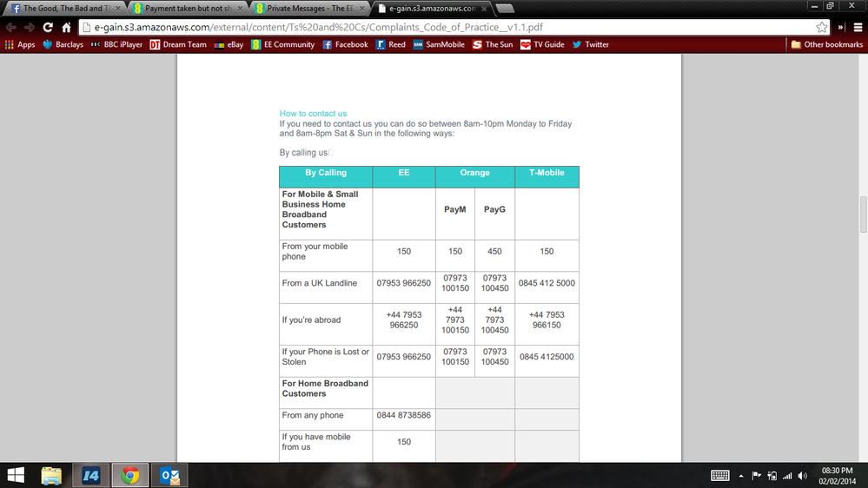Click the 'How to contact us' heading
Viewport: 868px width, 488px height.
coord(313,114)
